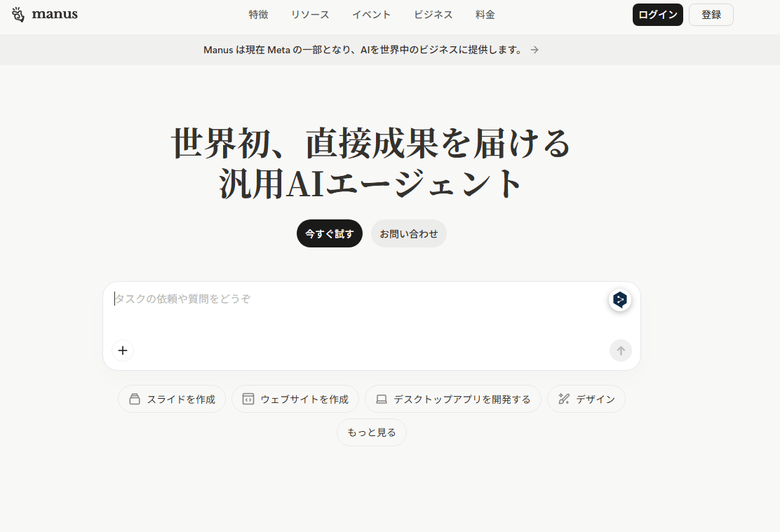The image size is (780, 532).
Task: Click the code window icon on ウェブサイトを作成 chip
Action: click(x=248, y=399)
